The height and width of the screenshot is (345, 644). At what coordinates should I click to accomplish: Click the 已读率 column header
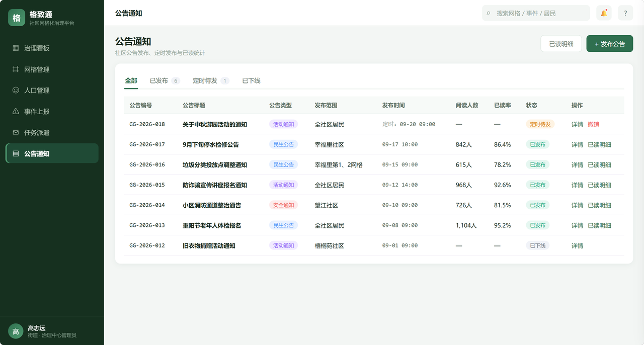pyautogui.click(x=503, y=106)
